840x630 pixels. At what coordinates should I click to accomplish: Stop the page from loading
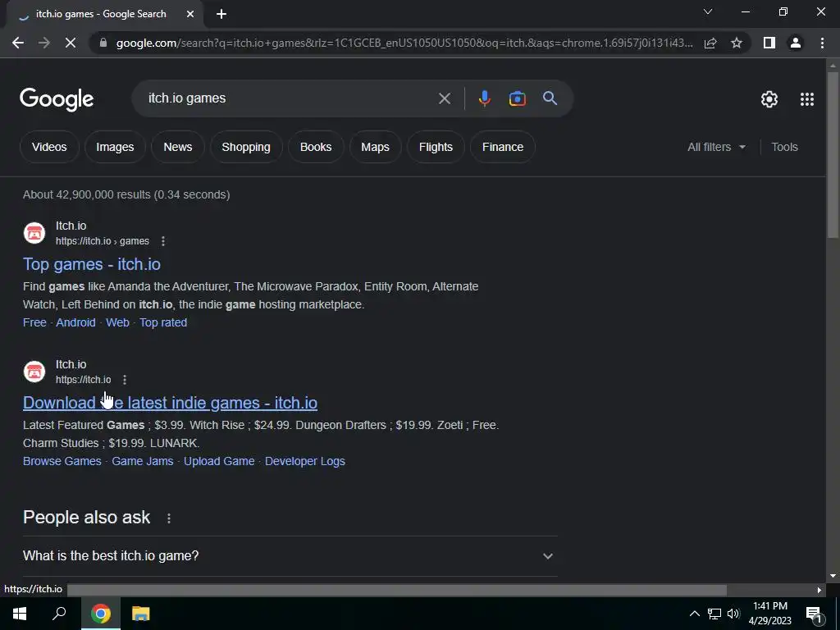[x=71, y=43]
